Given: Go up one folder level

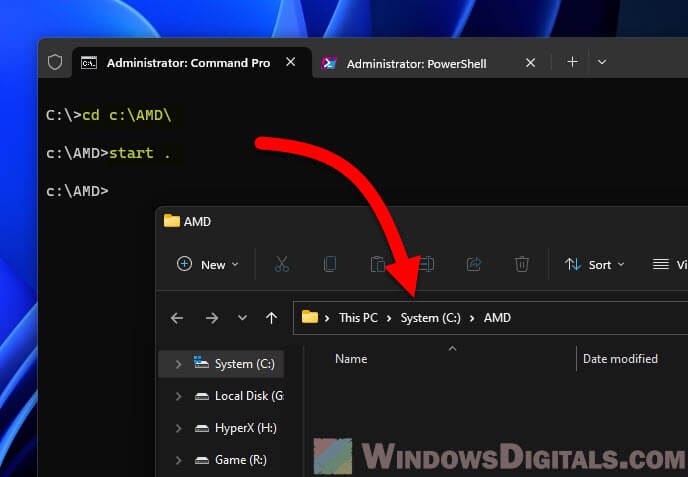Looking at the screenshot, I should [x=272, y=318].
